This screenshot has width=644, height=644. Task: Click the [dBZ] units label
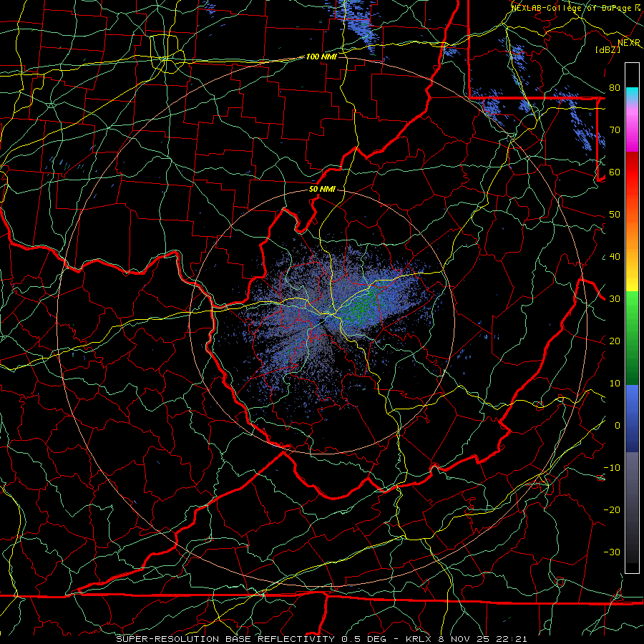point(608,49)
